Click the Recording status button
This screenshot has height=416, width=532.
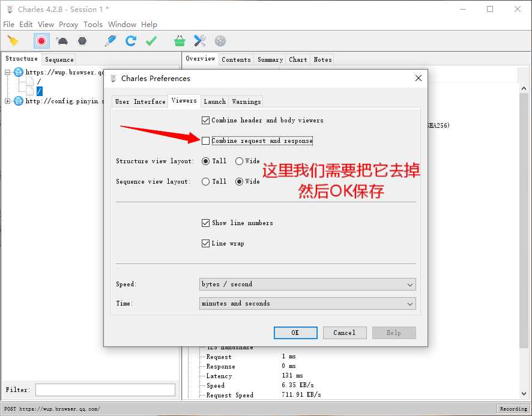point(513,409)
